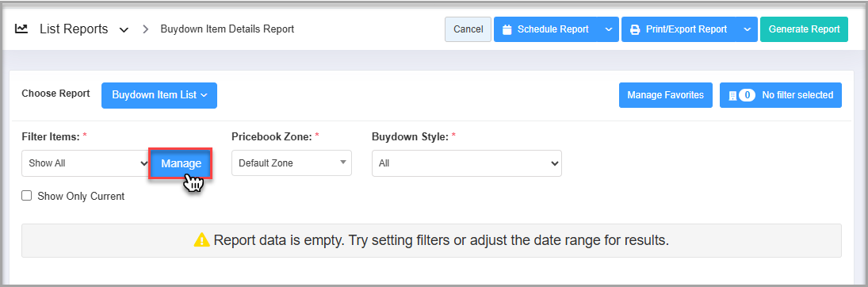
Task: Click the calendar icon on Schedule Report
Action: pyautogui.click(x=507, y=29)
